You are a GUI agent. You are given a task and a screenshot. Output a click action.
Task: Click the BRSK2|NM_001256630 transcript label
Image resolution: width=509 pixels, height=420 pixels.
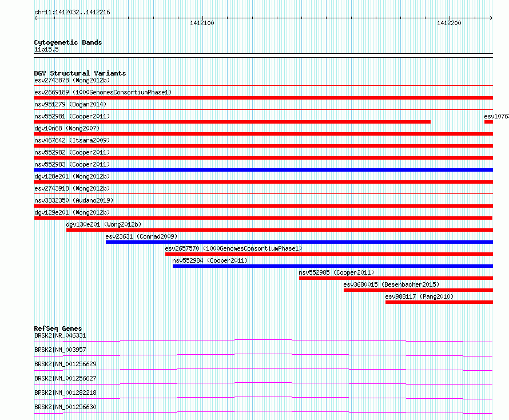pyautogui.click(x=65, y=407)
